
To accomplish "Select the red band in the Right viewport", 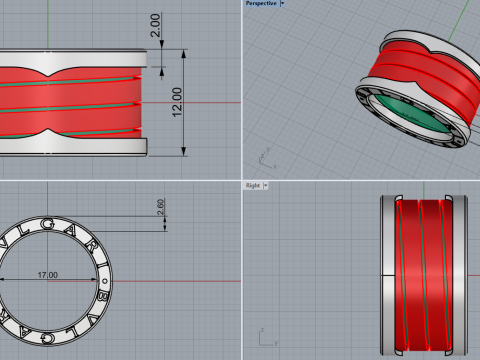I will click(424, 275).
